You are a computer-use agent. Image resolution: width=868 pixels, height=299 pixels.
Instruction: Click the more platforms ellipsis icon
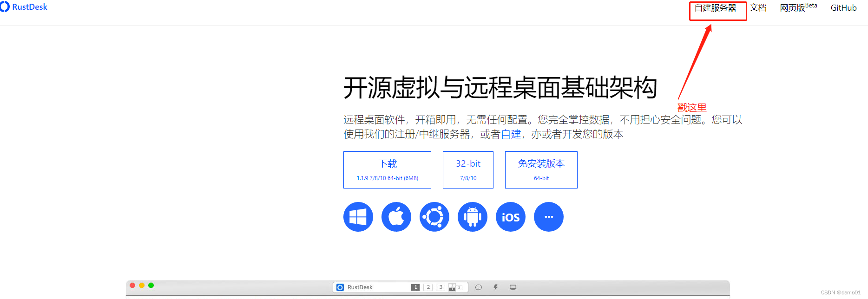click(549, 217)
